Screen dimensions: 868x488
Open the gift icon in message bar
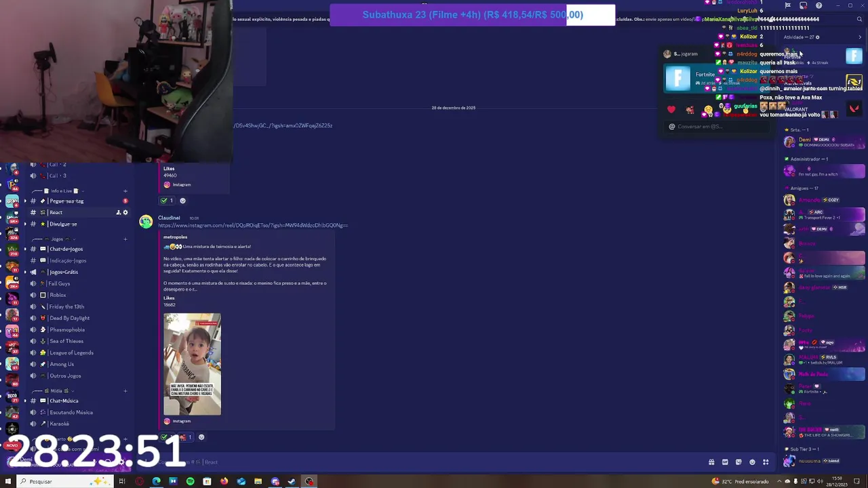coord(711,462)
